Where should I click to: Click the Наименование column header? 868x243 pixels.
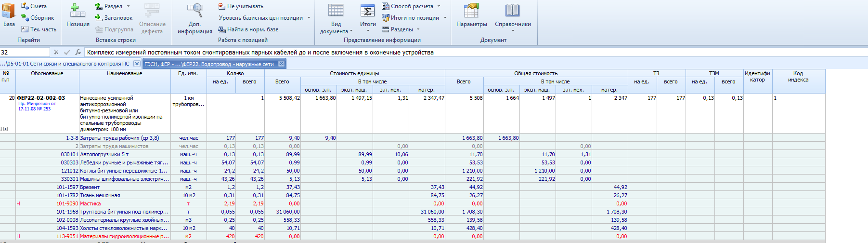pyautogui.click(x=125, y=81)
